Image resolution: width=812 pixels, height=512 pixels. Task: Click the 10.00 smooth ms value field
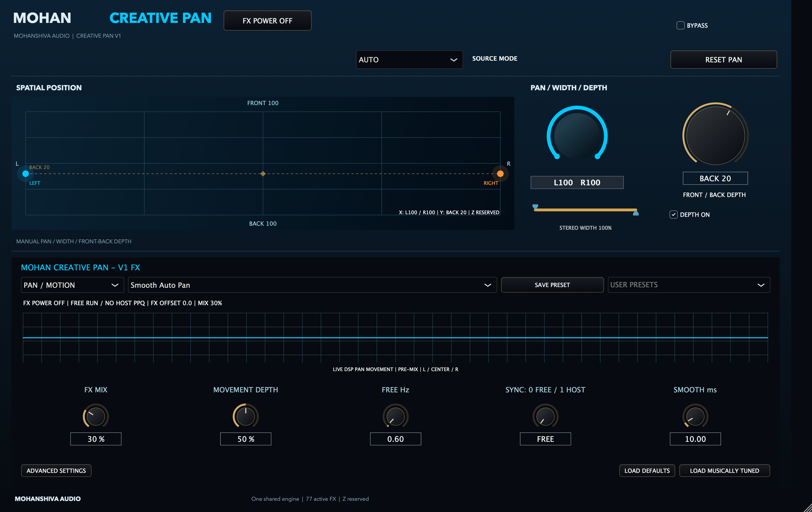tap(695, 439)
